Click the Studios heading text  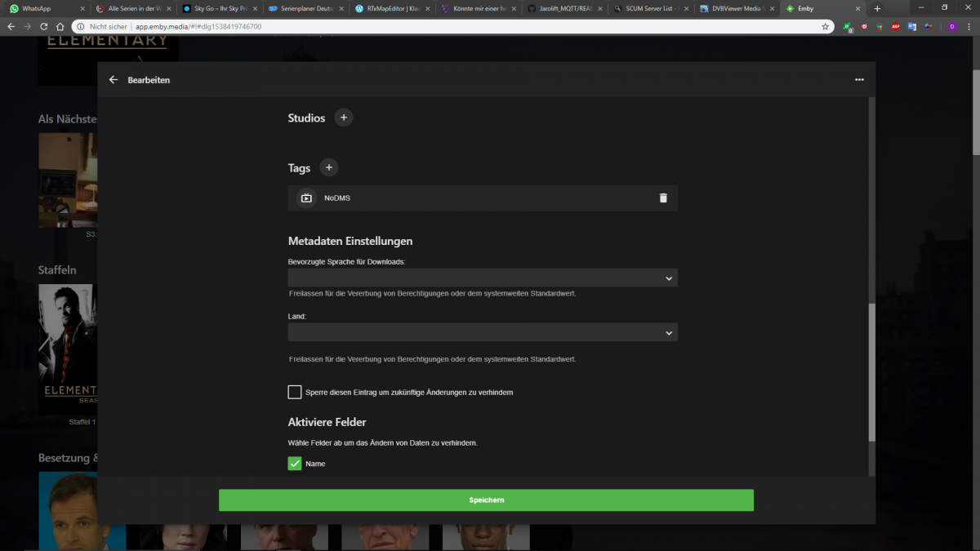pos(306,118)
